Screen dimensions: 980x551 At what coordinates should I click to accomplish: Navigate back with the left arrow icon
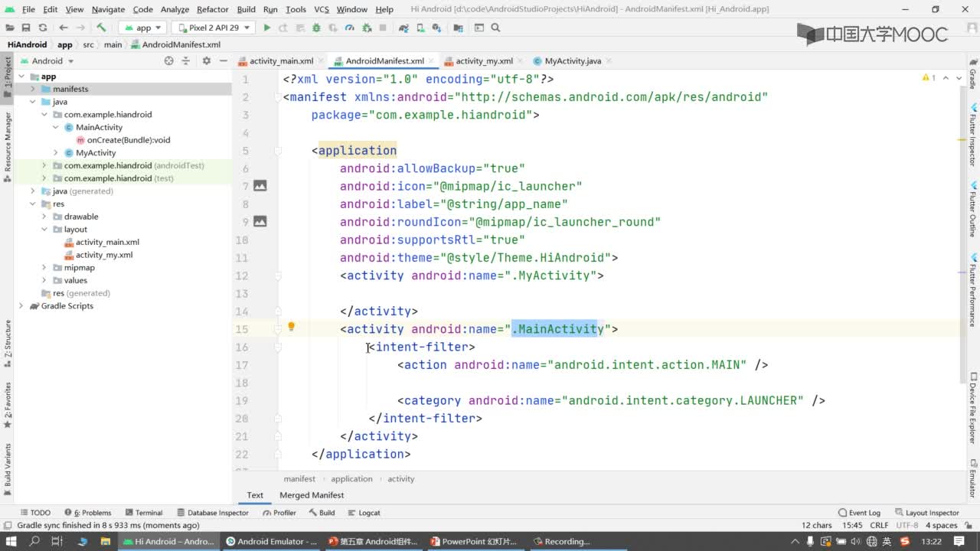click(x=63, y=28)
